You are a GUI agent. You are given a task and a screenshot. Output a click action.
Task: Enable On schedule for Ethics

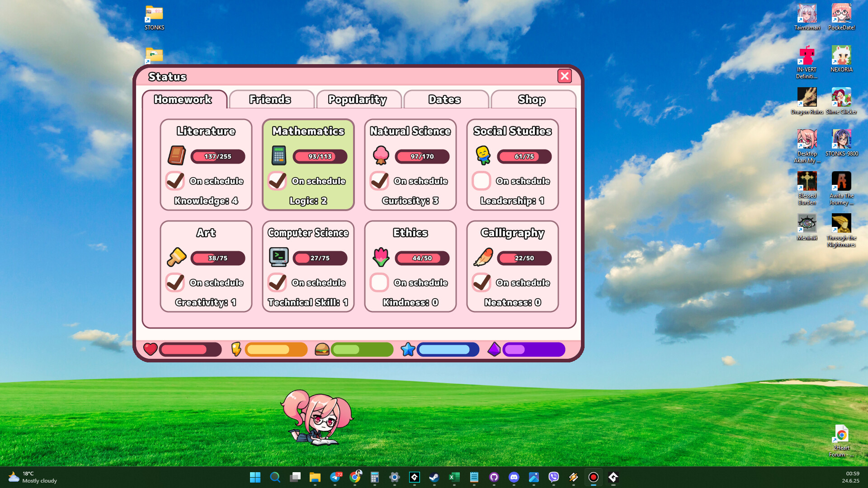(379, 282)
